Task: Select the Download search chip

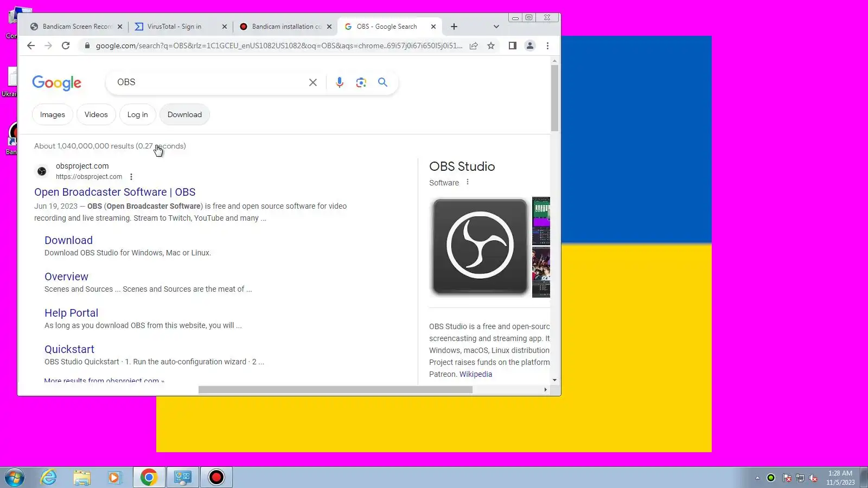Action: coord(184,114)
